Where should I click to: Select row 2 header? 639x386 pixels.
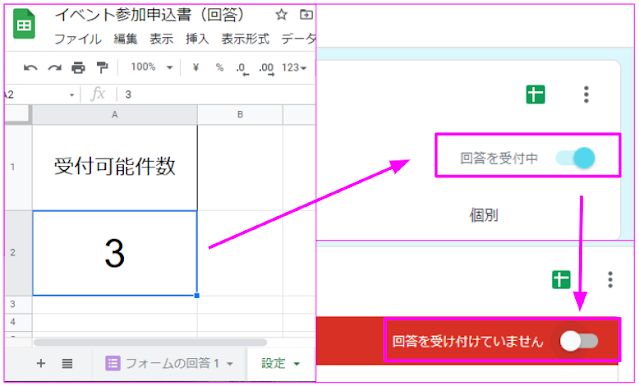click(18, 253)
